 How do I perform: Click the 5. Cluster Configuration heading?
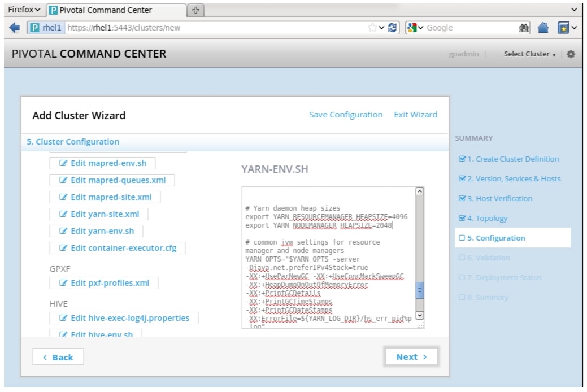click(73, 142)
